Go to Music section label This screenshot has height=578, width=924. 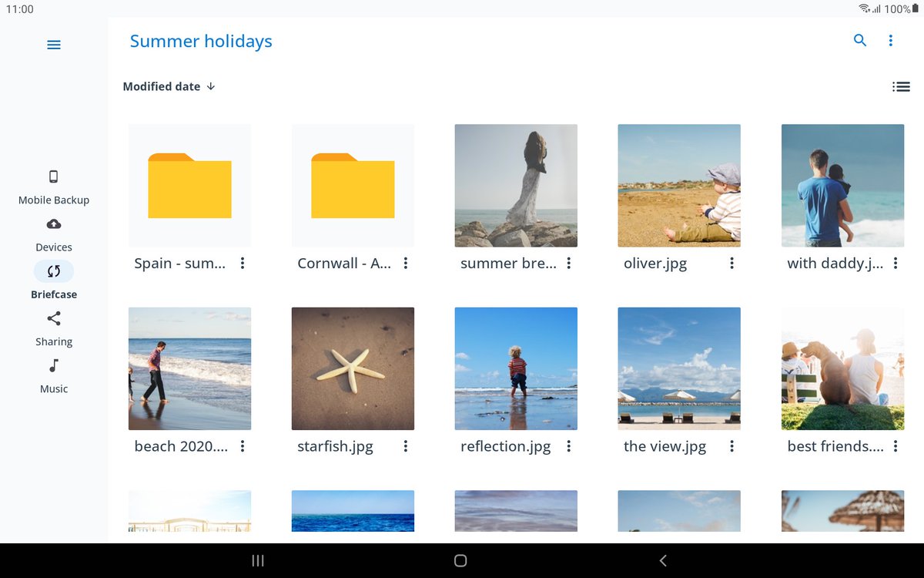coord(54,389)
